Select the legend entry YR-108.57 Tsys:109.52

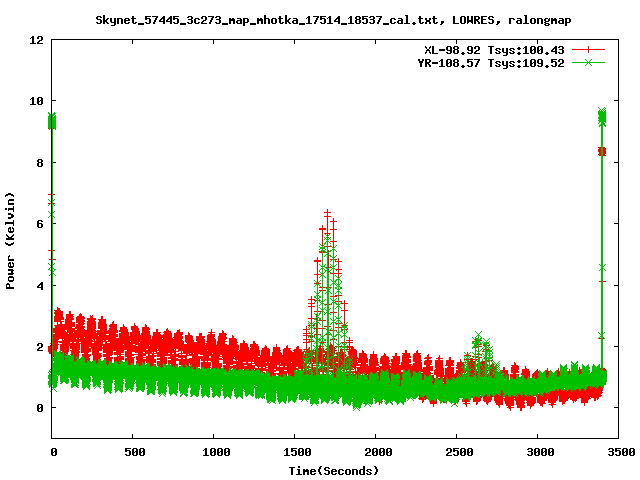click(491, 63)
